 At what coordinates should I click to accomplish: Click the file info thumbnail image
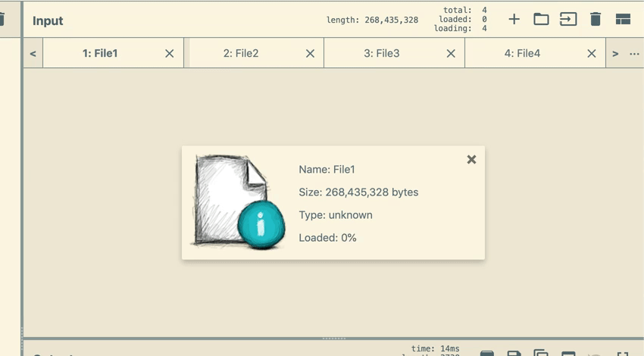pos(239,201)
